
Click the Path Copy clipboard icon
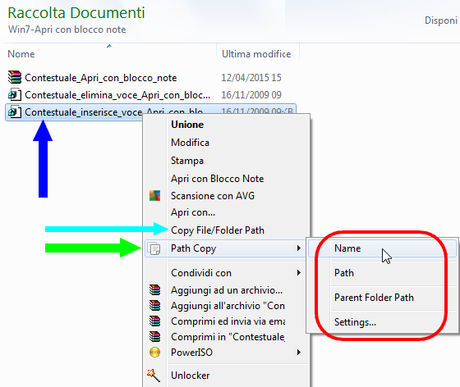point(154,249)
